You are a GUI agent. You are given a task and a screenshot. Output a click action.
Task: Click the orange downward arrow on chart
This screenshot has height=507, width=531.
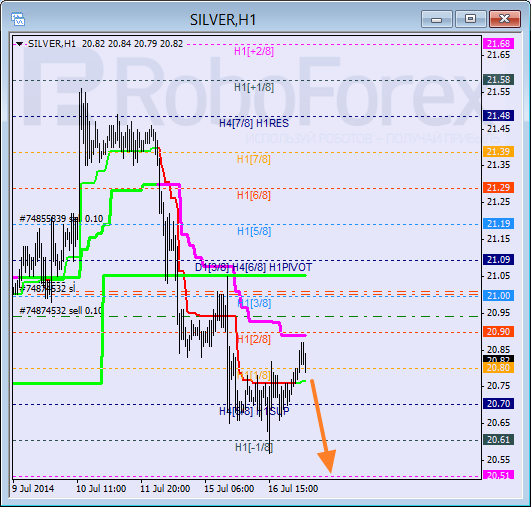click(323, 426)
